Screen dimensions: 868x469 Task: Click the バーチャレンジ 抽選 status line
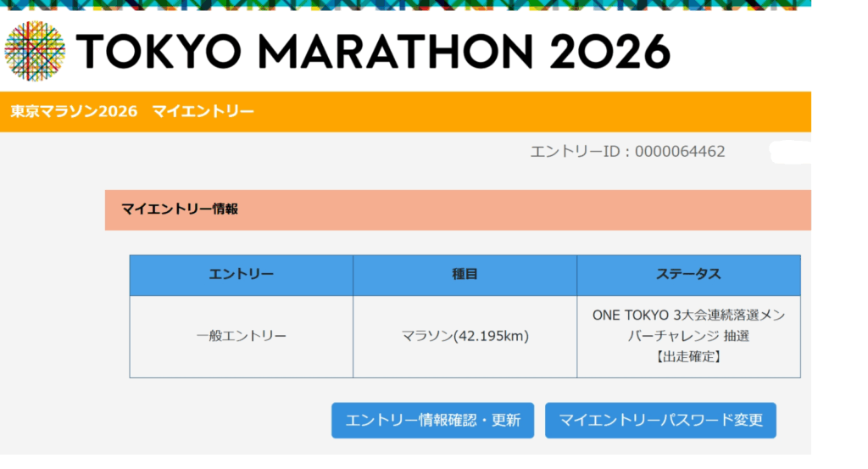(x=688, y=336)
